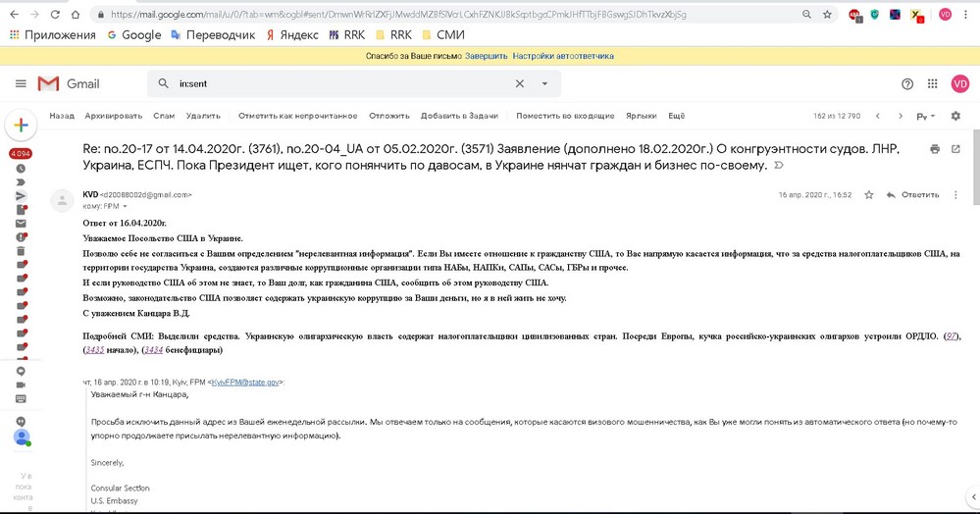Open the keyboard icon in left sidebar

coord(21,399)
